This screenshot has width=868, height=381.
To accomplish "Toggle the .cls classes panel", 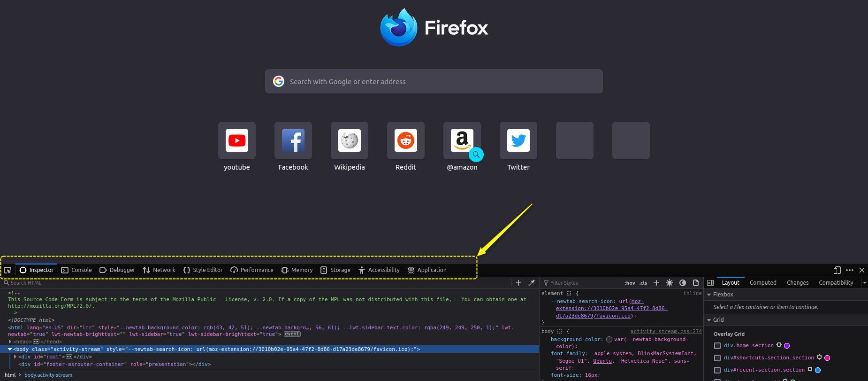I will pos(643,283).
